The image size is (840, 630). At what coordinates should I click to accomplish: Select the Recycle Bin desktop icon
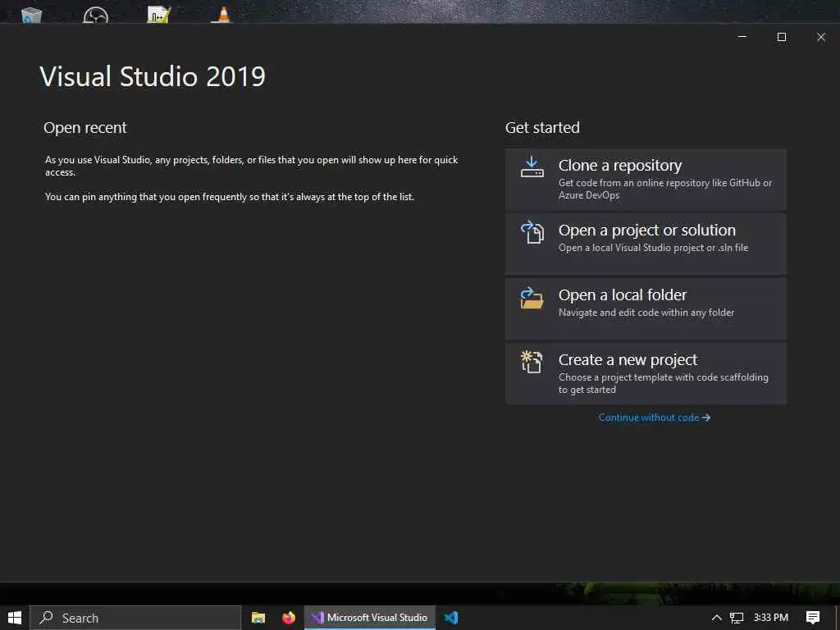(x=32, y=15)
